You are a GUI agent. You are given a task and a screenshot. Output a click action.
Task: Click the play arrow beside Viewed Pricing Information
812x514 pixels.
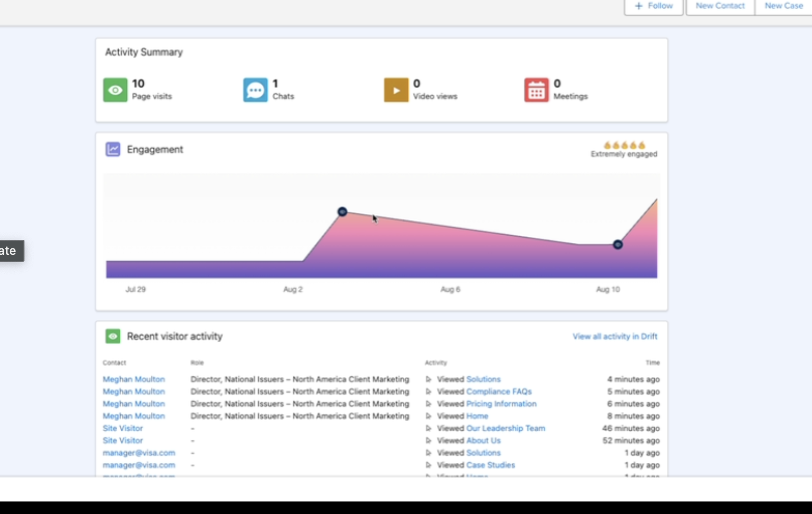428,403
